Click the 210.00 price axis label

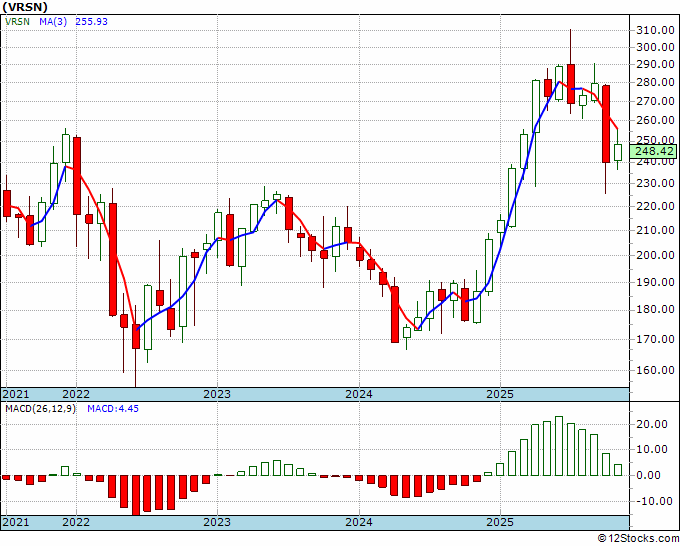655,230
